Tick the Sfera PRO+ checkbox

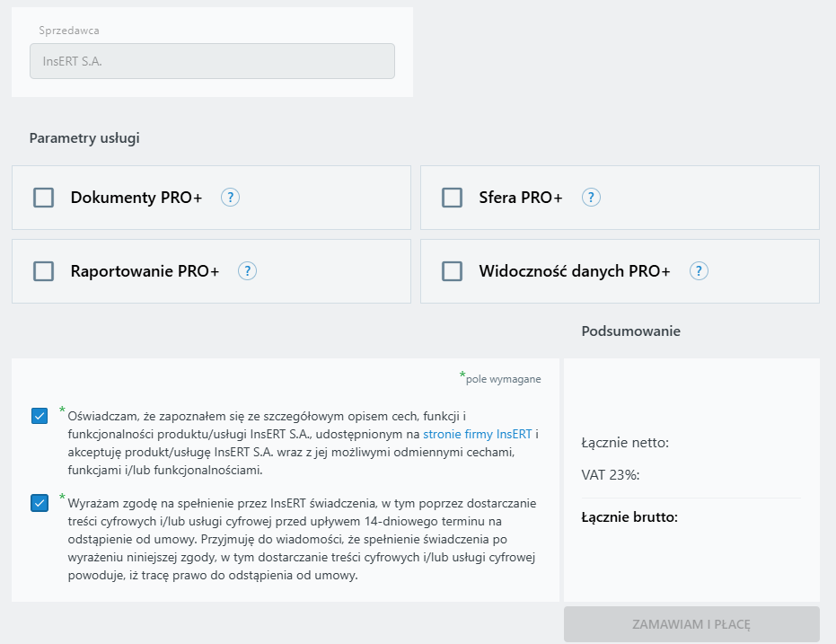click(x=452, y=198)
